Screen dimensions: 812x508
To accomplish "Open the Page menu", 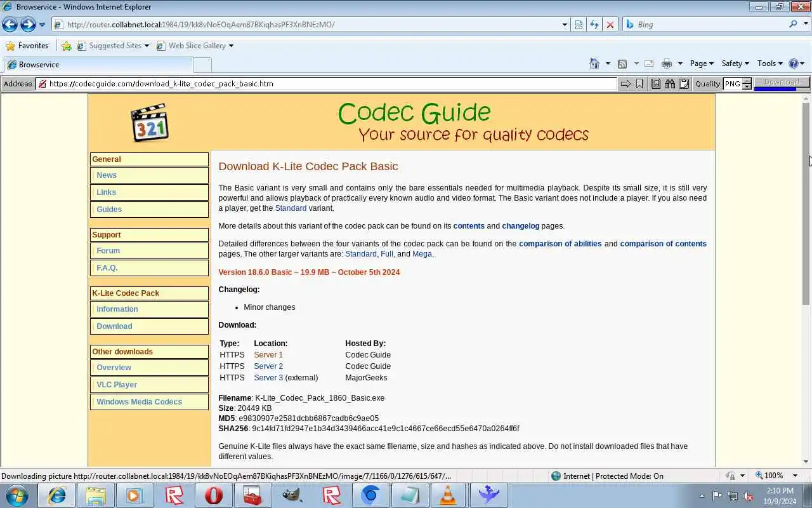I will click(x=702, y=63).
